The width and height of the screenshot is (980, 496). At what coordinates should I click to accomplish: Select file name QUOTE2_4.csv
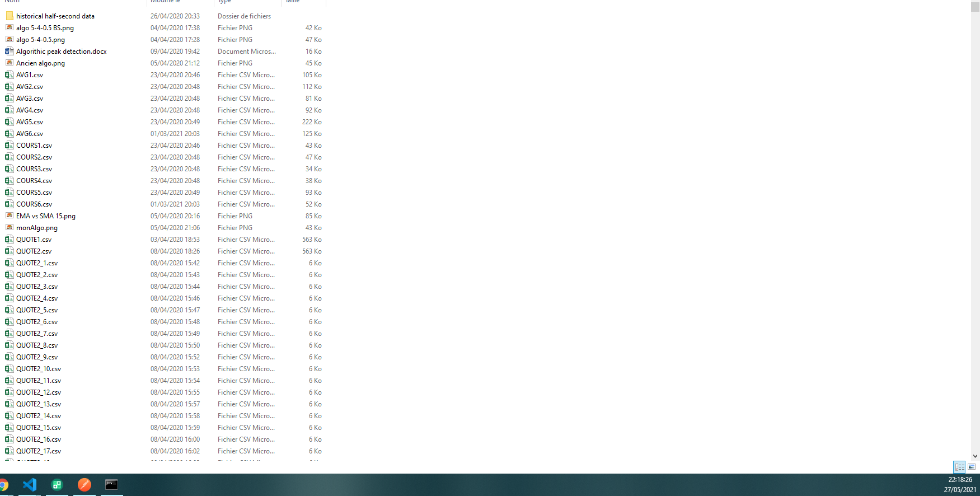coord(37,298)
